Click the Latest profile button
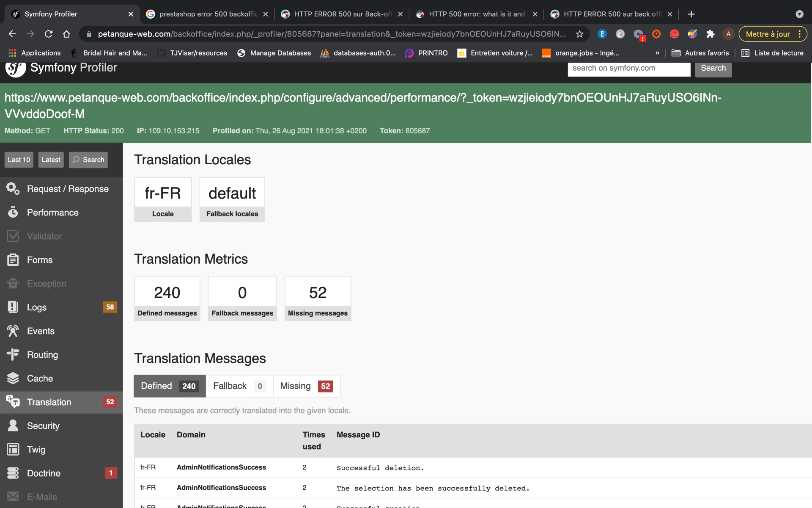The height and width of the screenshot is (508, 812). pos(51,160)
